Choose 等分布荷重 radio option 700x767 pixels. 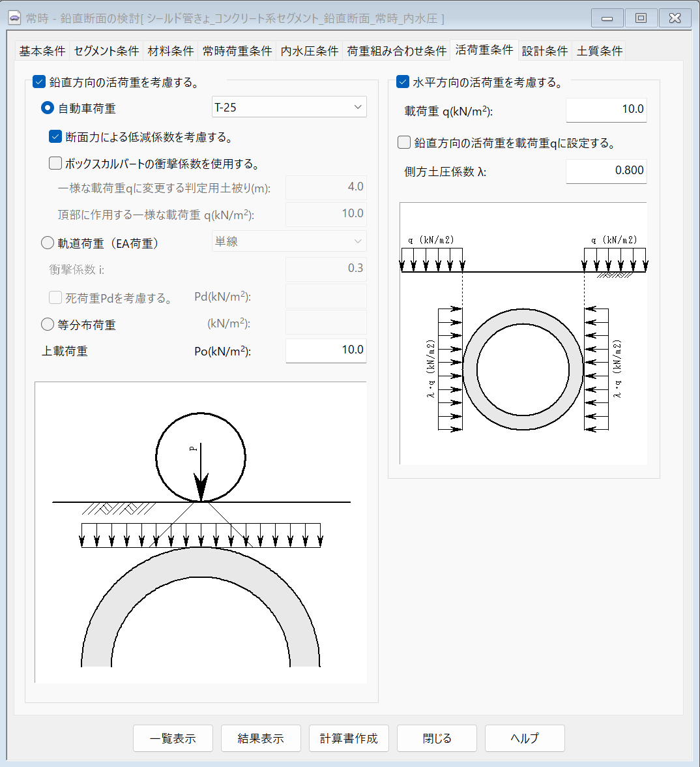point(48,325)
